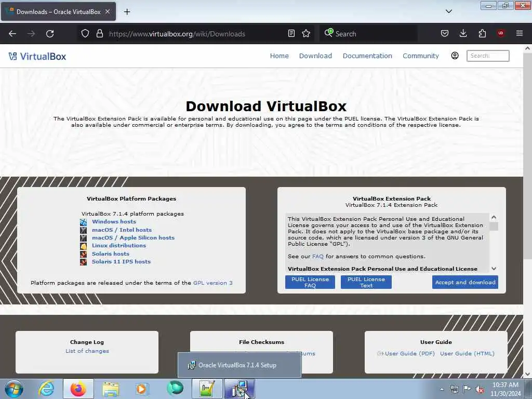Go back to the previous page
The height and width of the screenshot is (399, 532).
click(12, 34)
